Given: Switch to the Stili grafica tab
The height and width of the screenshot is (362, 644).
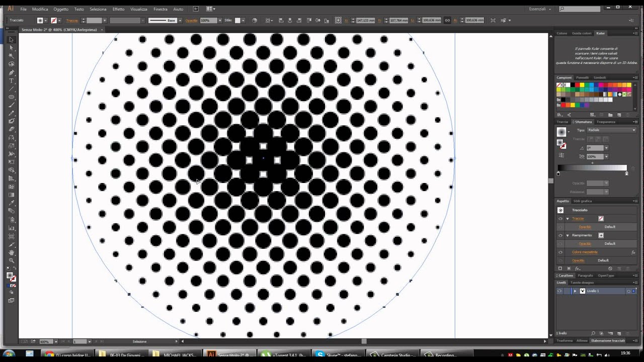Looking at the screenshot, I should (x=582, y=201).
